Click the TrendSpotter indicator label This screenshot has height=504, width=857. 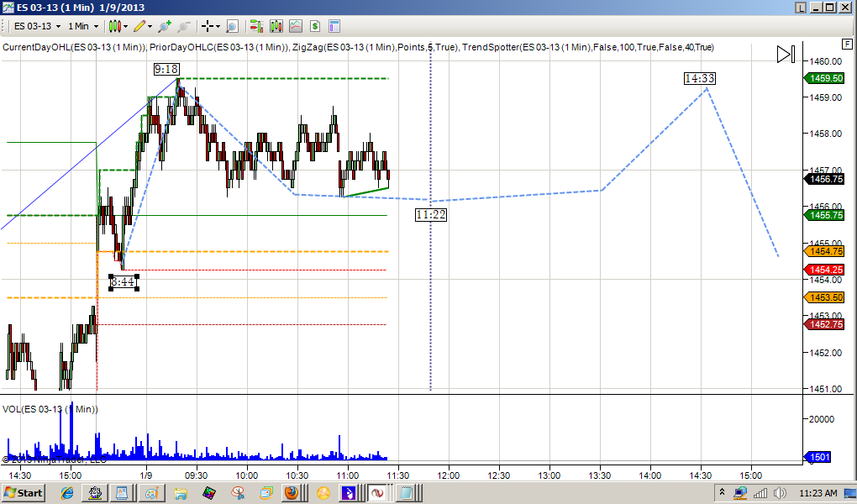point(588,47)
